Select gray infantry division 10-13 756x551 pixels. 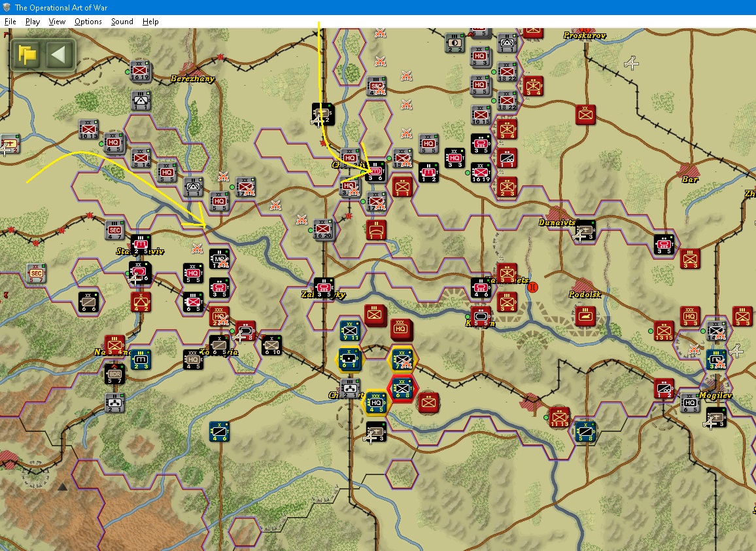(88, 130)
